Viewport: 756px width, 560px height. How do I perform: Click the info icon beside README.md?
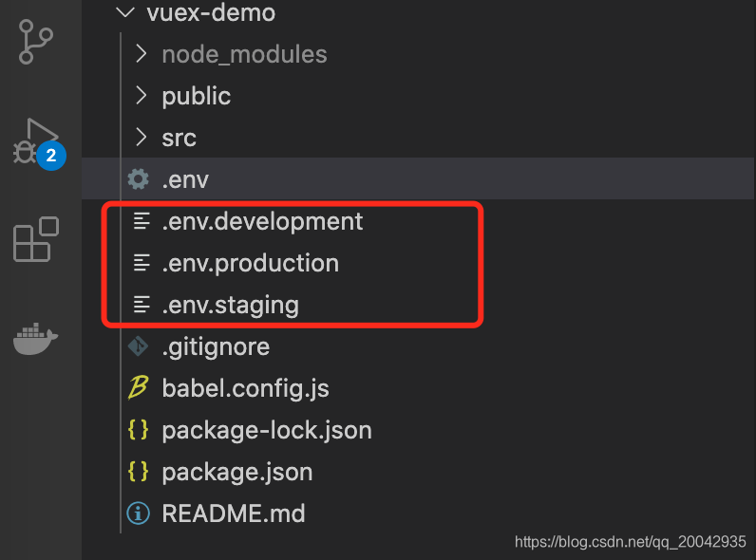[x=139, y=513]
